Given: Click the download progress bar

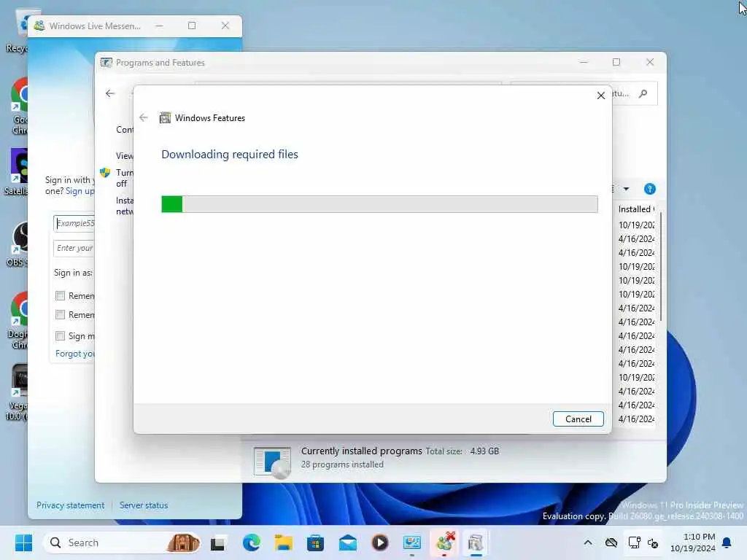Looking at the screenshot, I should click(379, 204).
